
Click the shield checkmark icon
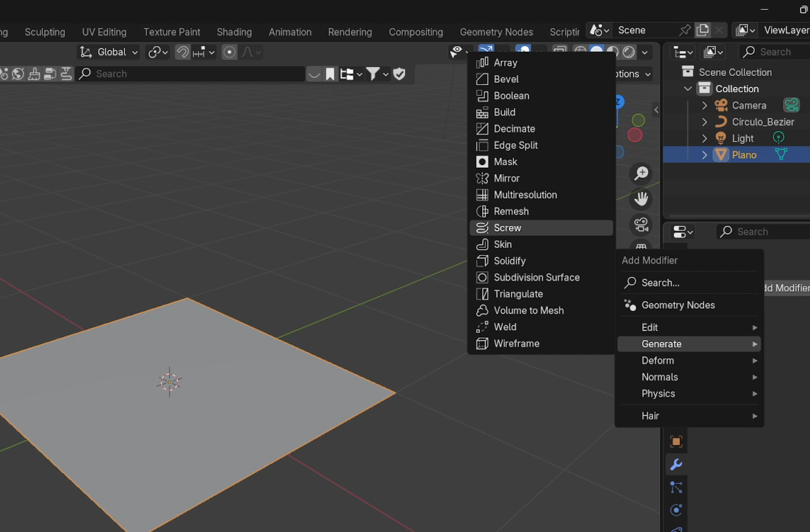pyautogui.click(x=399, y=74)
